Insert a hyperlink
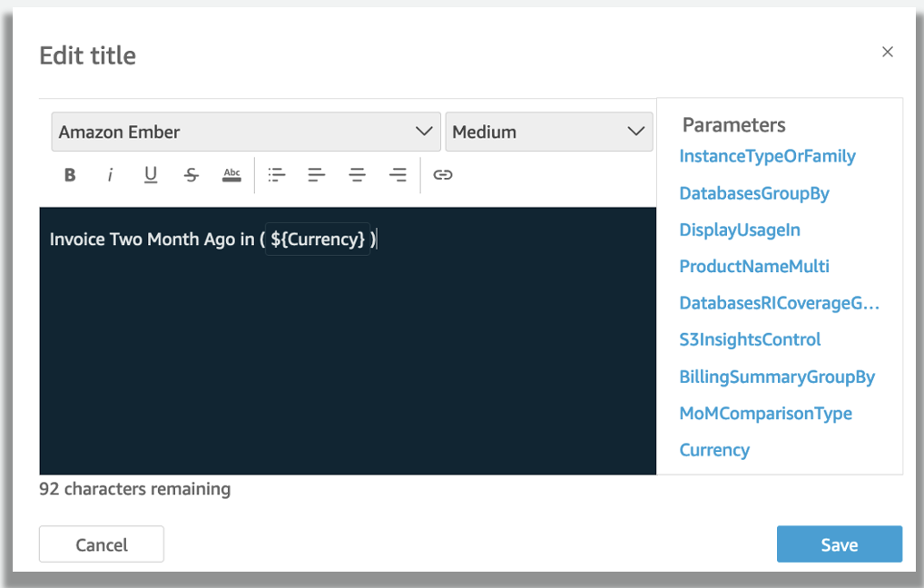 [x=442, y=175]
